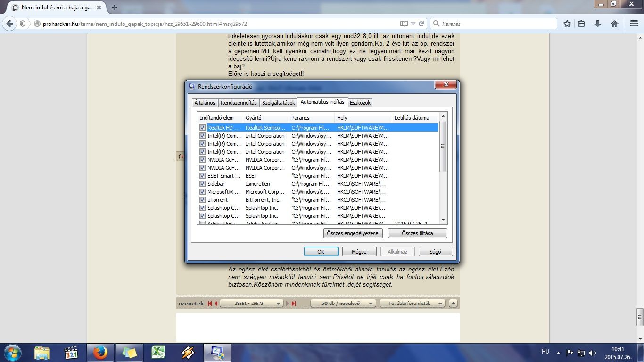Show site identity information shield icon

23,24
